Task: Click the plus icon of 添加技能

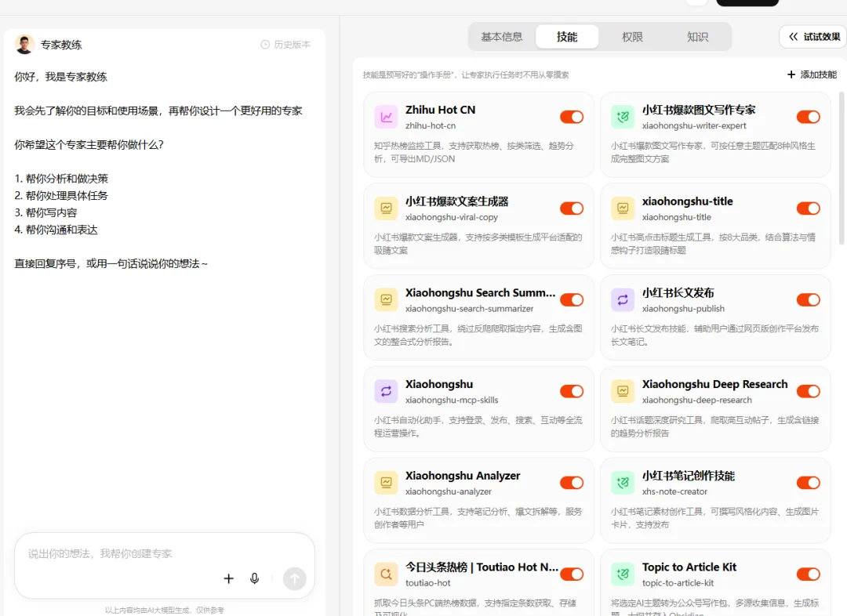Action: pyautogui.click(x=791, y=74)
